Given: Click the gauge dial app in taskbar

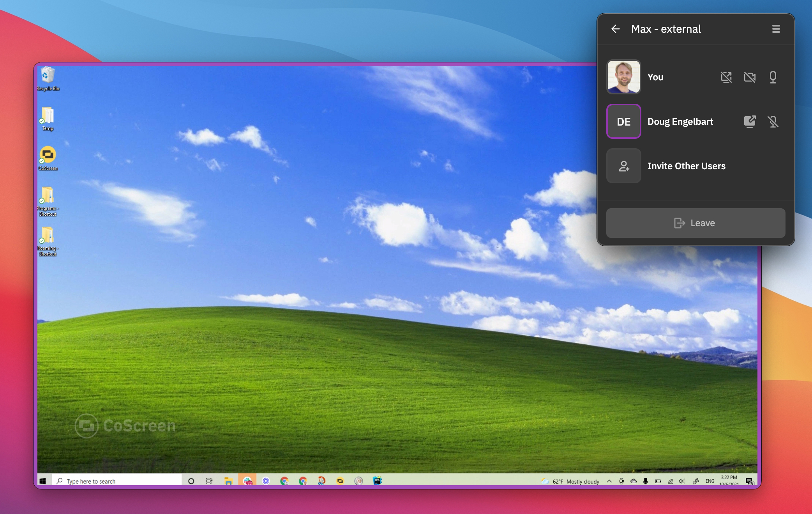Looking at the screenshot, I should point(359,481).
